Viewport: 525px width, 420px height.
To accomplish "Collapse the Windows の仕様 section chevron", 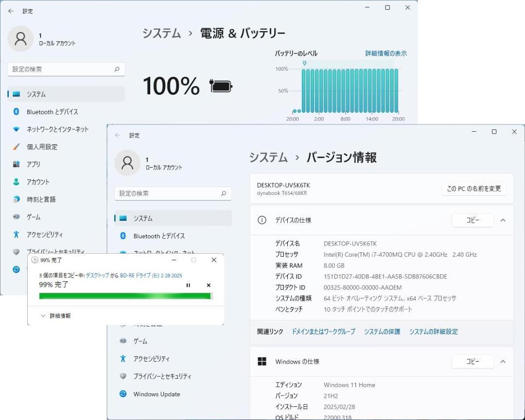I will point(503,362).
